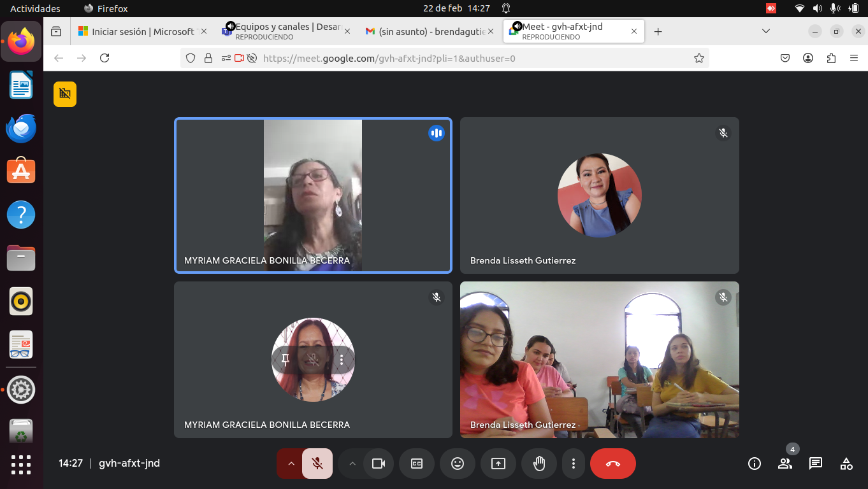
Task: Open Thunderbird from the Ubuntu dock
Action: 21,128
